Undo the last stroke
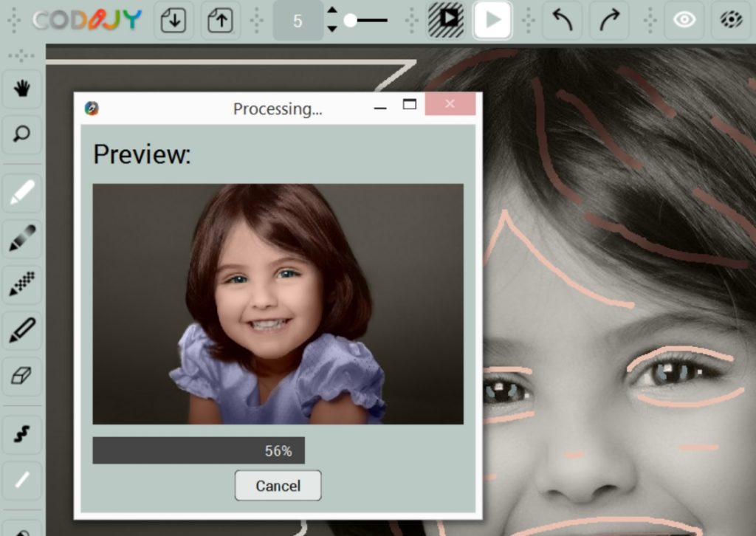756x536 pixels. click(561, 20)
